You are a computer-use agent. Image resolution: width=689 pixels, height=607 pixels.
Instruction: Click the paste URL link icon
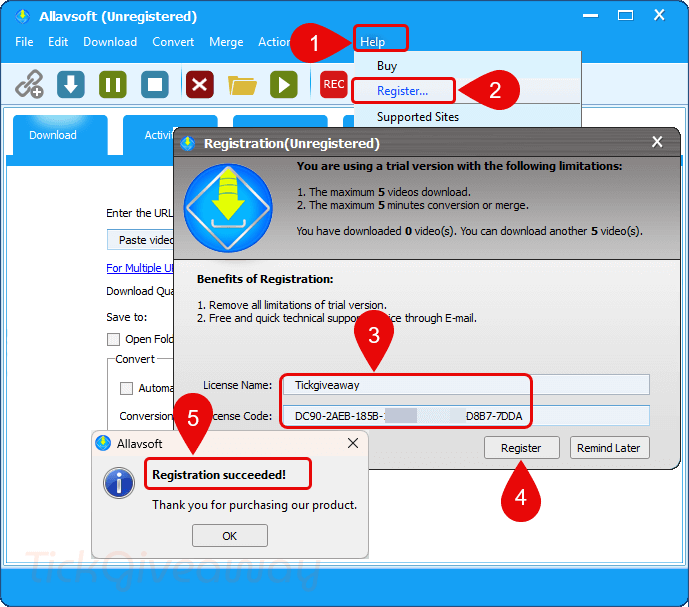29,84
